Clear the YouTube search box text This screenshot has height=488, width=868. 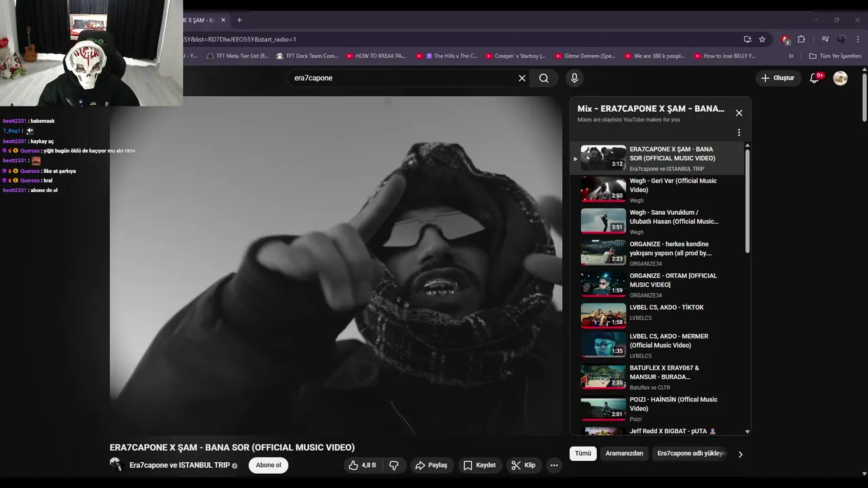point(522,78)
